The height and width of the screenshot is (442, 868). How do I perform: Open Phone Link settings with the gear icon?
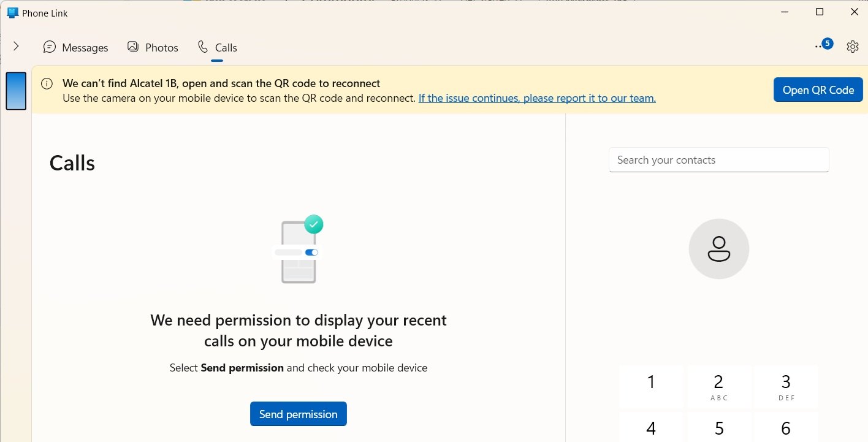[853, 46]
